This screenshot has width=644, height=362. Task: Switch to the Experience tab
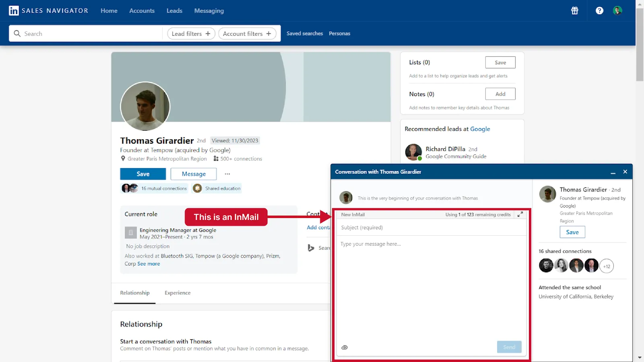click(x=178, y=293)
